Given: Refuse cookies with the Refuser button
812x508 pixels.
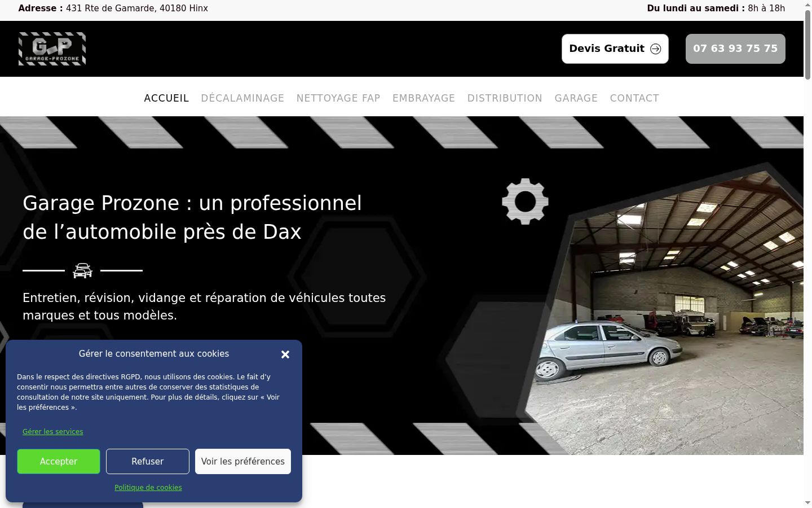Looking at the screenshot, I should (148, 462).
